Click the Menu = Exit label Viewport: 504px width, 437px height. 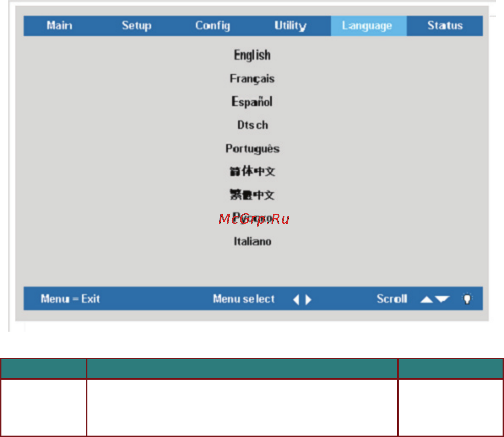click(70, 299)
